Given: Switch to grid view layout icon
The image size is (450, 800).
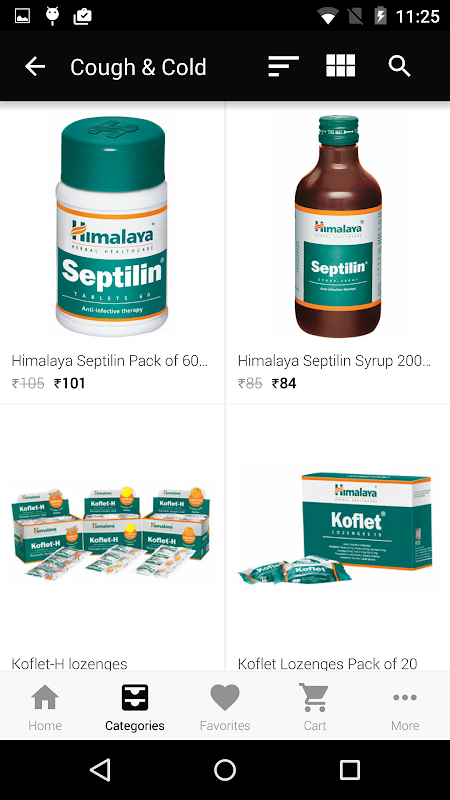Looking at the screenshot, I should (340, 66).
